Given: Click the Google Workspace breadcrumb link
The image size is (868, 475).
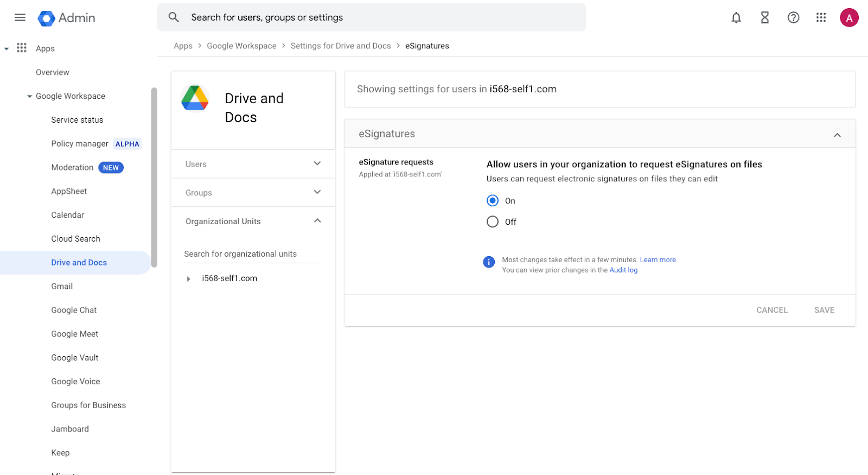Looking at the screenshot, I should pyautogui.click(x=241, y=46).
